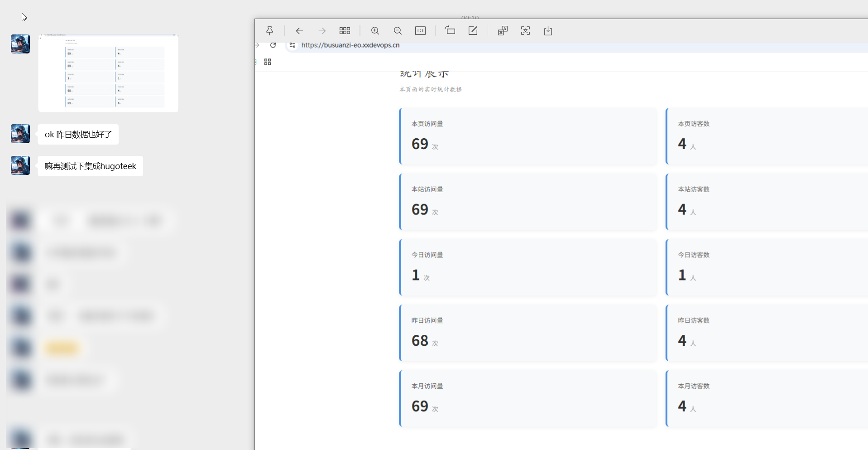Viewport: 868px width, 450px height.
Task: Click the next image arrow
Action: click(x=322, y=31)
